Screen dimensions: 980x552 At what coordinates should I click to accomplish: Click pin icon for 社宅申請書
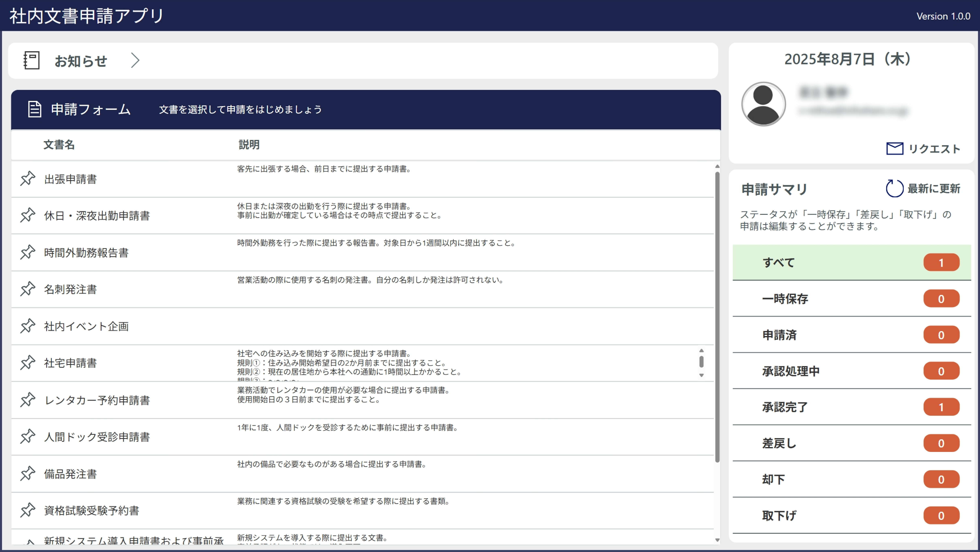click(28, 363)
